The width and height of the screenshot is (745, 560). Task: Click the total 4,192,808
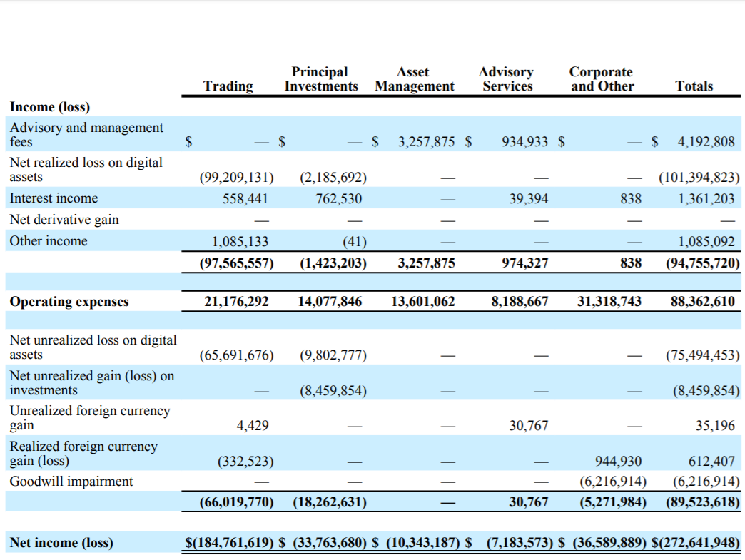pos(706,141)
